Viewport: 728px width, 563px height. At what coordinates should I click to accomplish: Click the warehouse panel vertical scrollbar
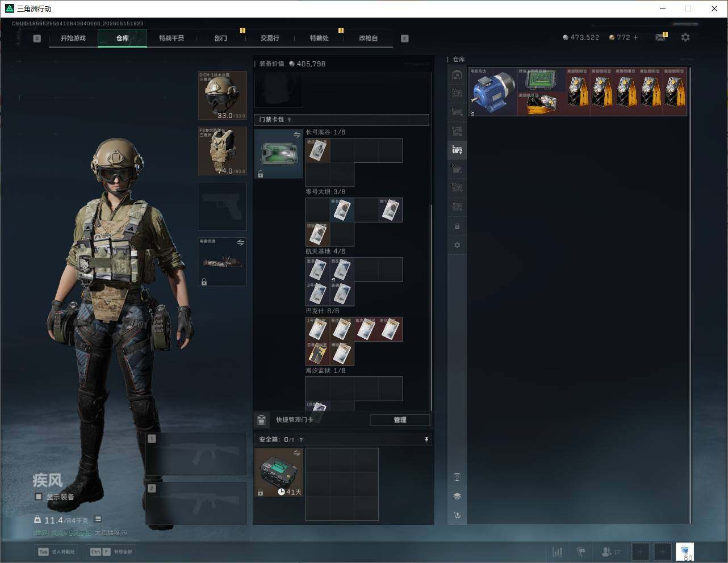pos(691,295)
